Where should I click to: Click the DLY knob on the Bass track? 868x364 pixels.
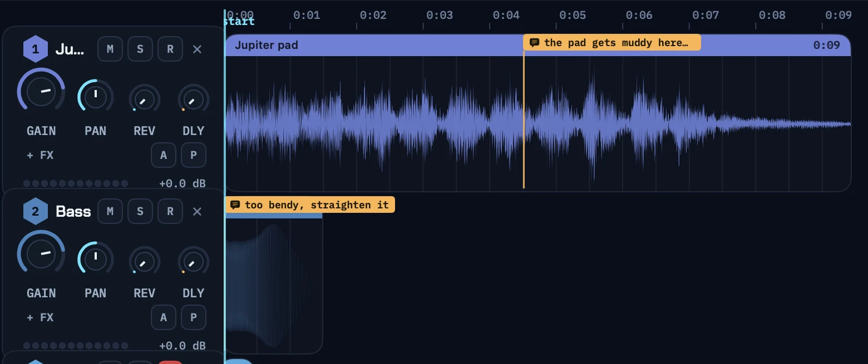point(194,262)
